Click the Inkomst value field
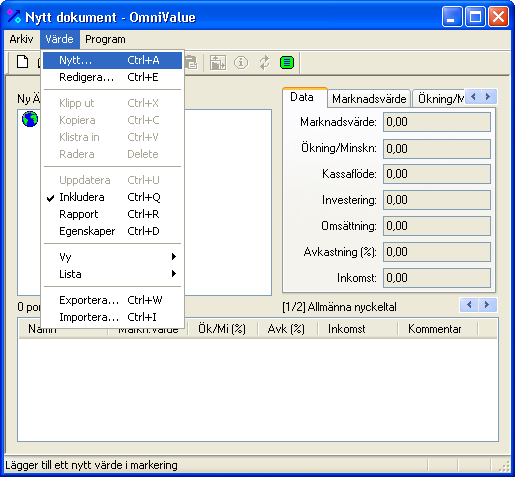 tap(437, 278)
